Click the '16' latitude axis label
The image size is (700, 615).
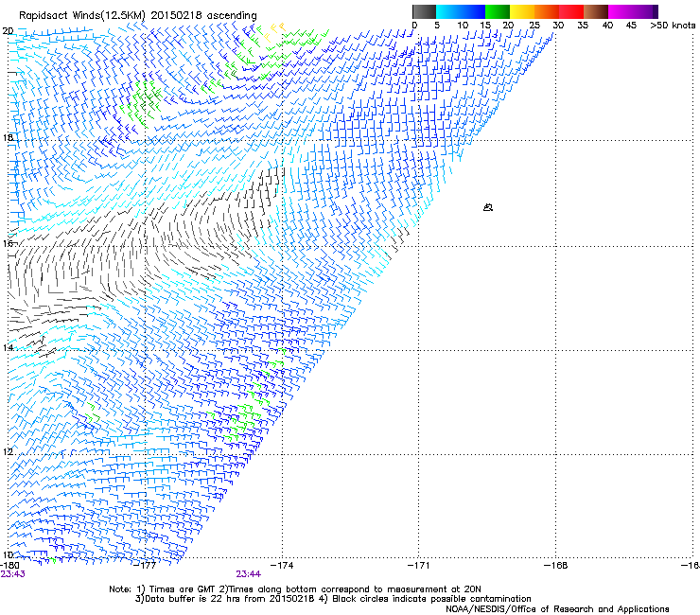click(x=8, y=243)
